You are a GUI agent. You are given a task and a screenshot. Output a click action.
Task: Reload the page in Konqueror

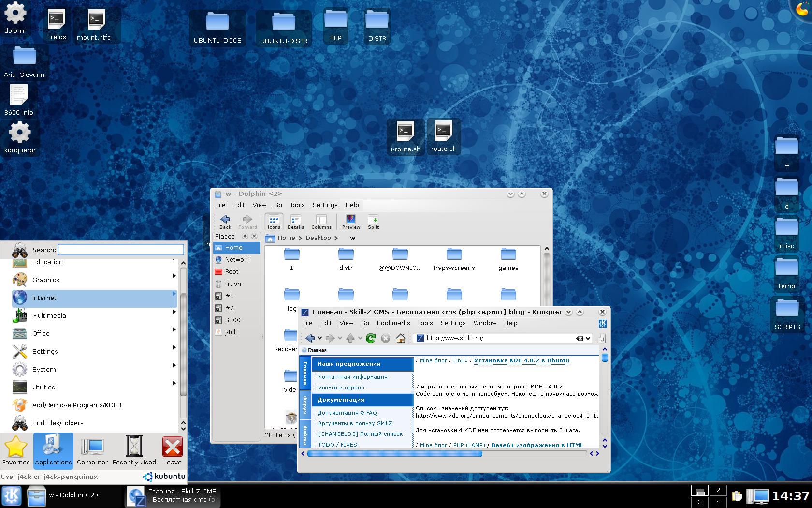[x=371, y=338]
